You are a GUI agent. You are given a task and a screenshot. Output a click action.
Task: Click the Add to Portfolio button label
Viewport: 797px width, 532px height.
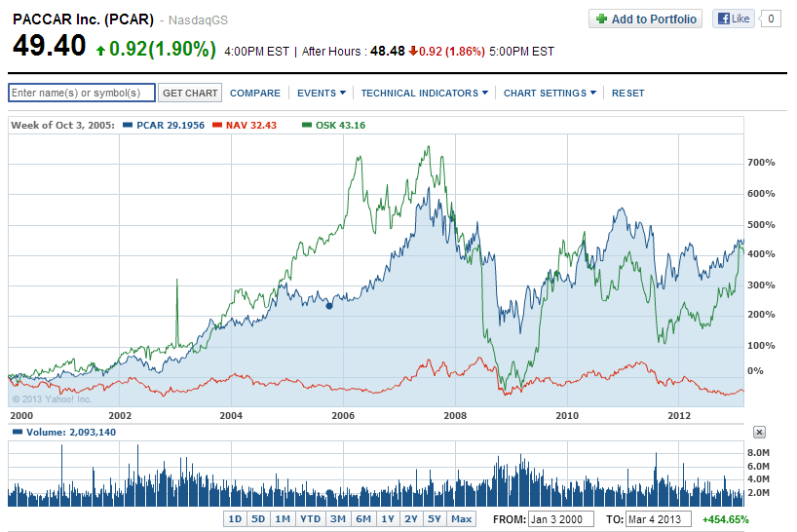pos(654,19)
